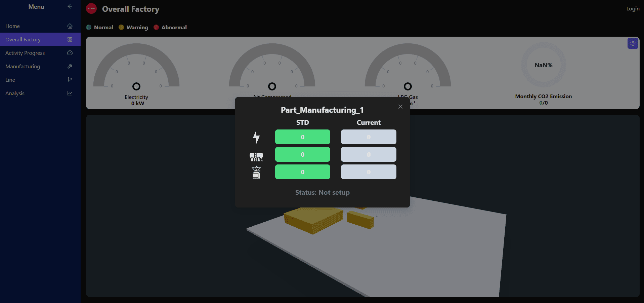The width and height of the screenshot is (644, 303).
Task: Open Home from the sidebar
Action: click(40, 26)
